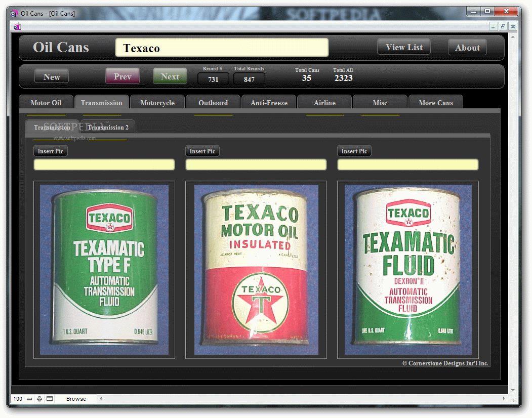Open the About screen
The width and height of the screenshot is (532, 418).
[x=468, y=48]
